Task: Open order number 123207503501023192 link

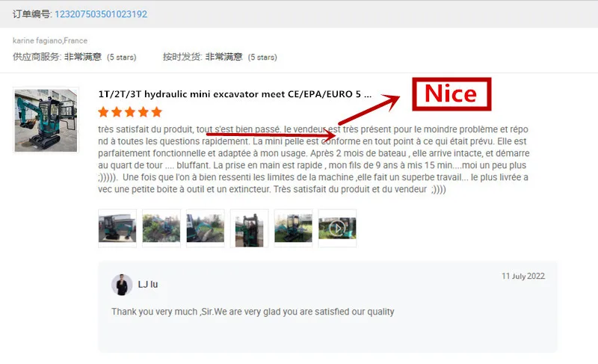Action: (101, 14)
